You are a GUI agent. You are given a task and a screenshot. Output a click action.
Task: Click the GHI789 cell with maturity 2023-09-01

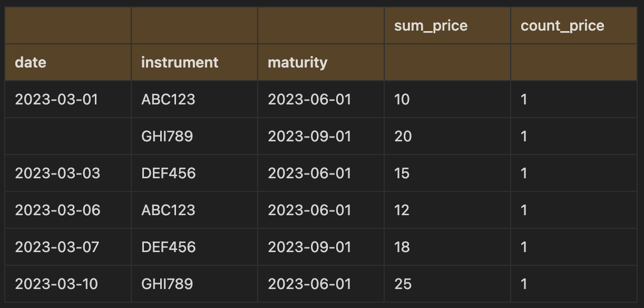click(x=194, y=136)
